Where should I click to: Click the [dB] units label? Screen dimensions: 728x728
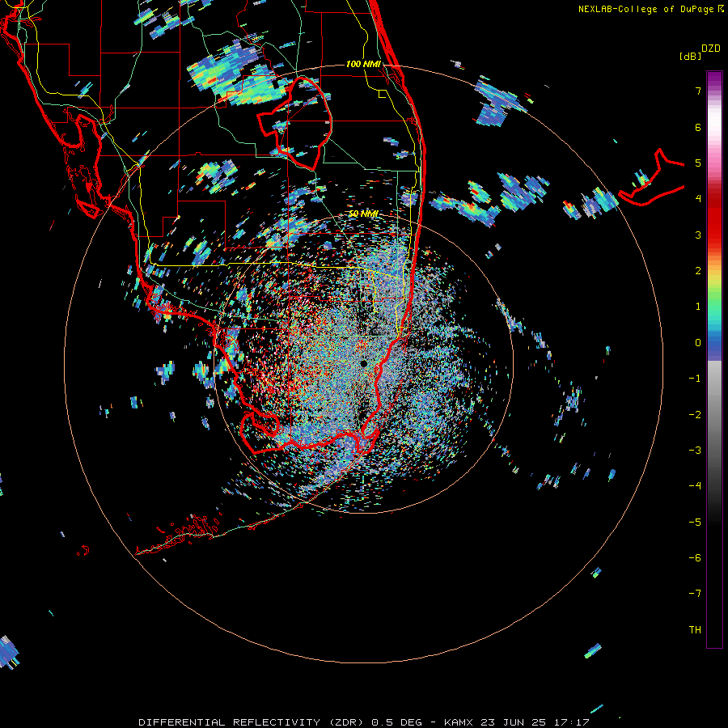(691, 56)
